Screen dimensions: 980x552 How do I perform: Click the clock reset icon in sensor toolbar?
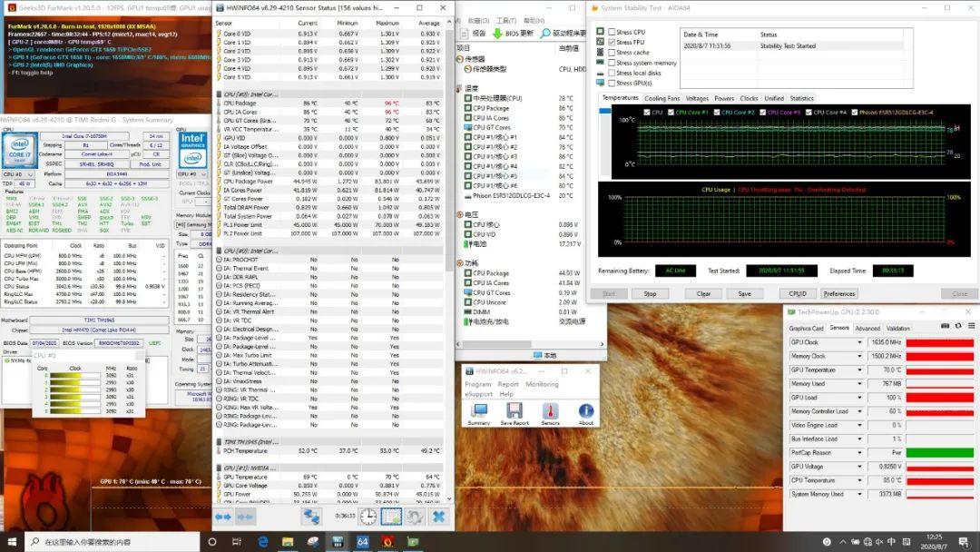(x=368, y=517)
